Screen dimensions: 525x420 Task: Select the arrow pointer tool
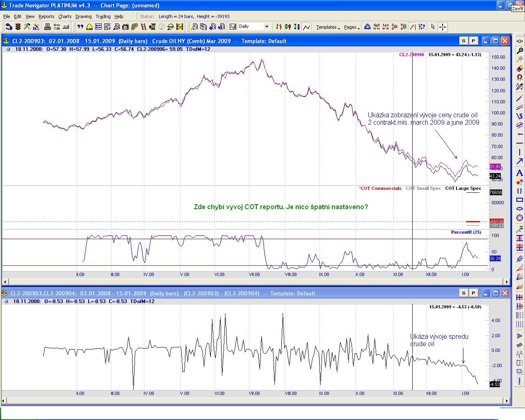click(x=433, y=27)
